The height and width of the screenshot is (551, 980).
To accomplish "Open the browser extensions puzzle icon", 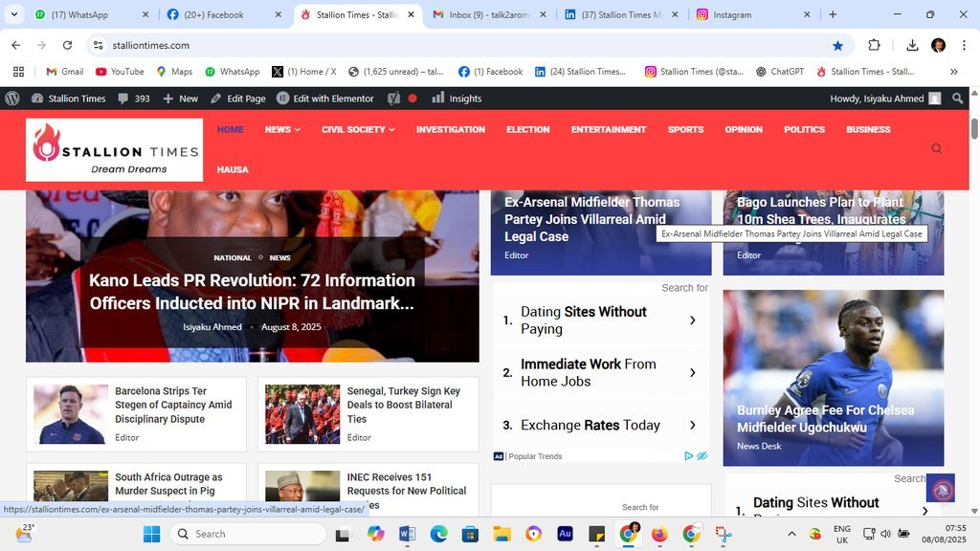I will pos(874,45).
